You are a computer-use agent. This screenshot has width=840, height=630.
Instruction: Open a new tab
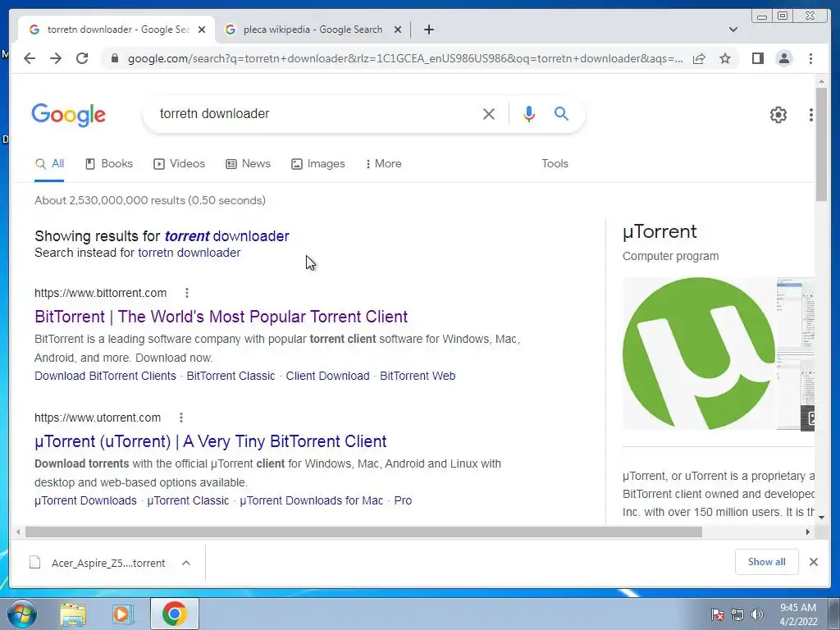(428, 30)
